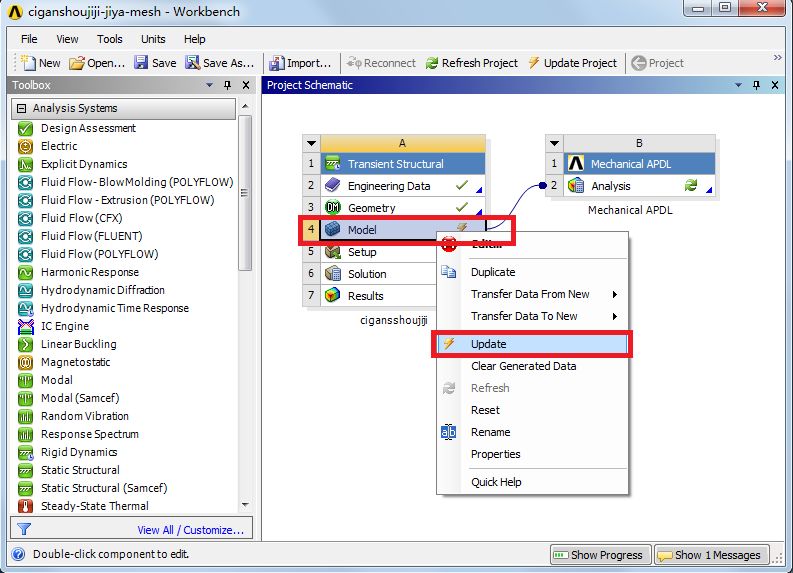793x573 pixels.
Task: Open the Units menu
Action: point(153,39)
